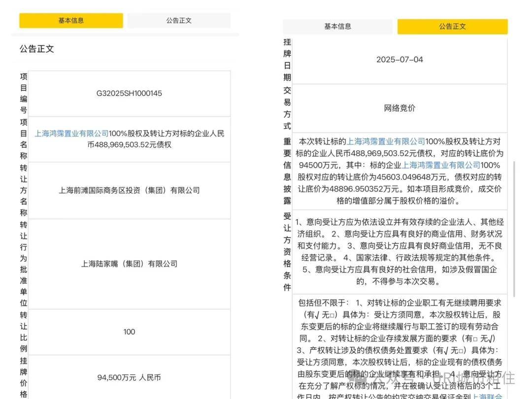The height and width of the screenshot is (399, 532).
Task: Open 上海鸿霈置业有限公司 link after 其中：标的企业
Action: click(441, 165)
